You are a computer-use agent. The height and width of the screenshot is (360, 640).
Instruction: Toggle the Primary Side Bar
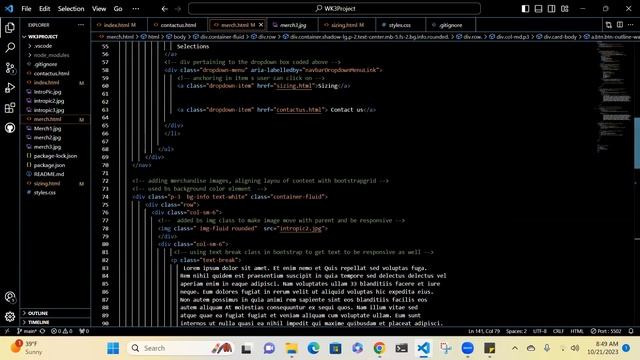pyautogui.click(x=525, y=9)
